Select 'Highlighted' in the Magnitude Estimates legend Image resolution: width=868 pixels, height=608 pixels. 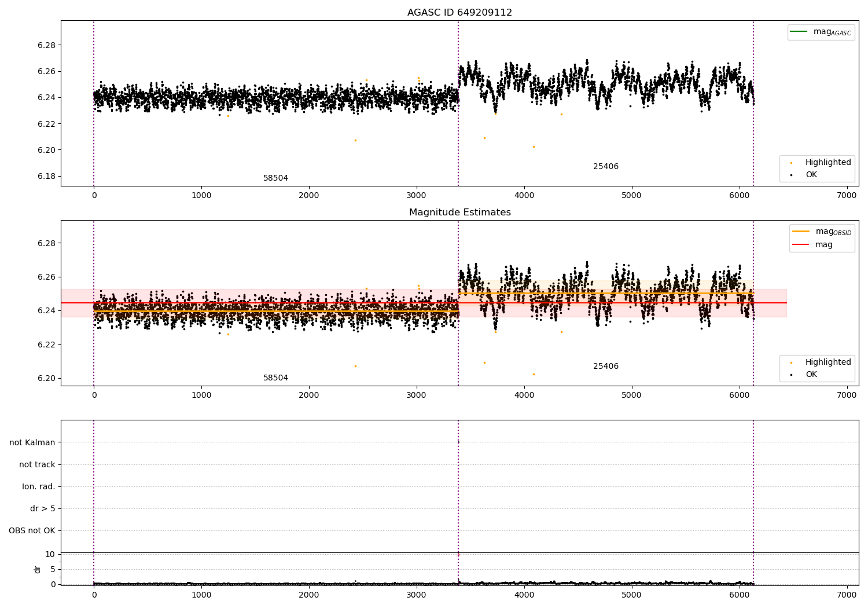coord(828,362)
